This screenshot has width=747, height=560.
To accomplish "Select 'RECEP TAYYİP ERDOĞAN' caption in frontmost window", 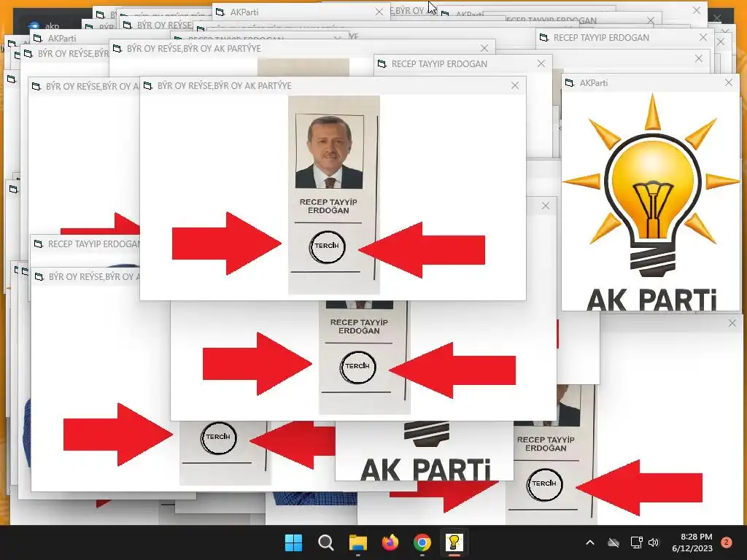I will tap(328, 206).
